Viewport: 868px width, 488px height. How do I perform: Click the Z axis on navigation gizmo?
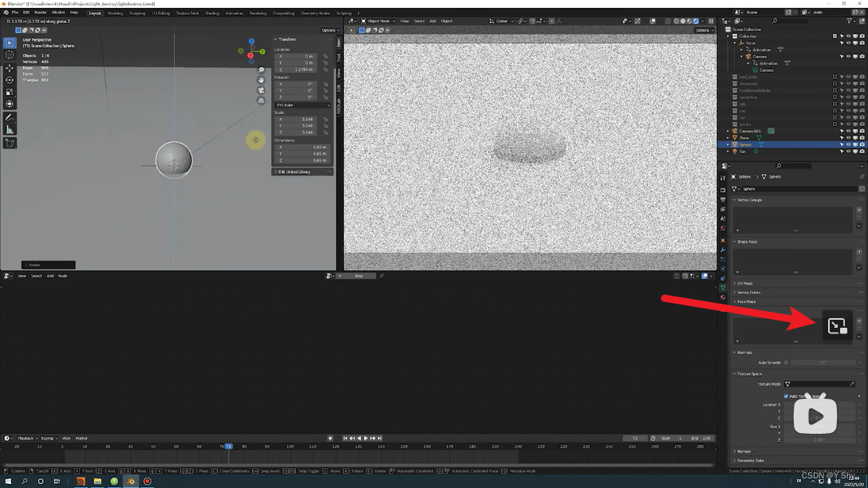(x=251, y=41)
